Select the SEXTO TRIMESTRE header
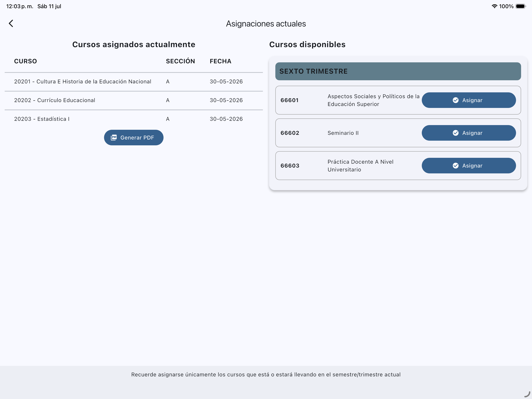Screen dimensions: 532x399 pos(398,71)
